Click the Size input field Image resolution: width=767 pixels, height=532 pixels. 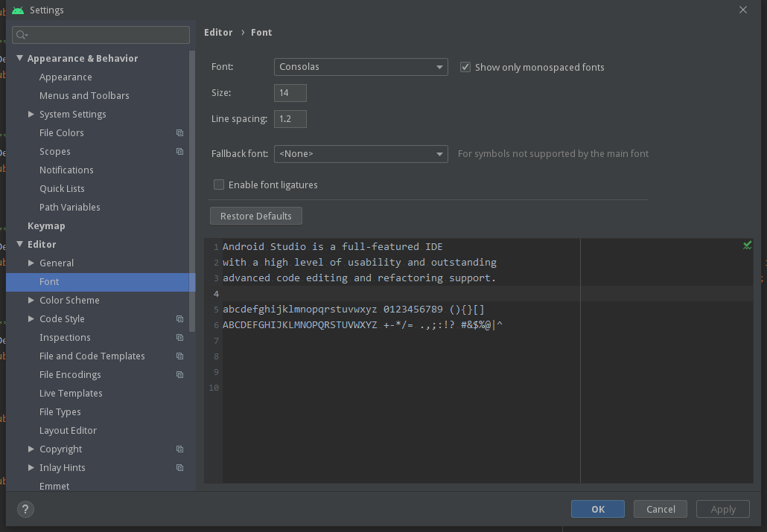point(290,93)
